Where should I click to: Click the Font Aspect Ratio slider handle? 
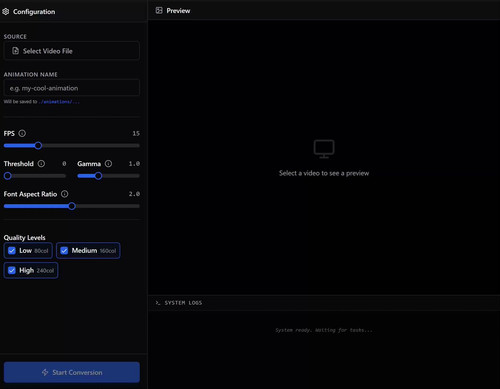pos(72,206)
